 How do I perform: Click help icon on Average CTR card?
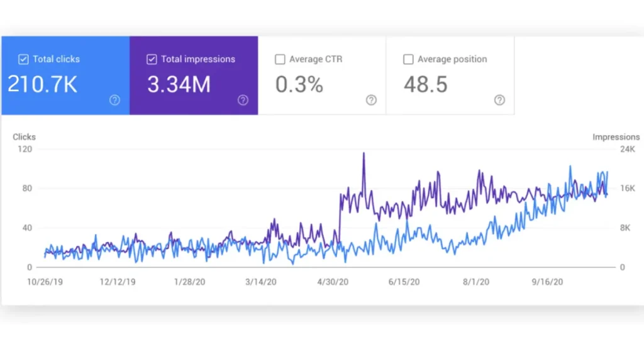(371, 100)
